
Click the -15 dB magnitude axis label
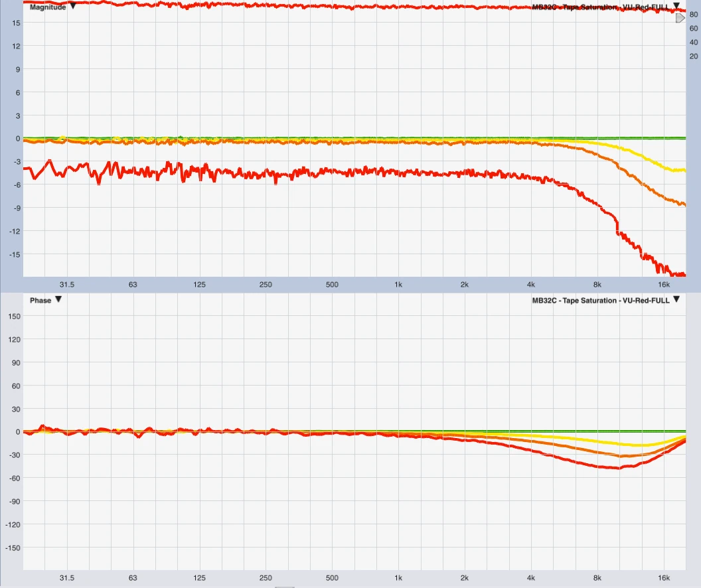click(14, 254)
